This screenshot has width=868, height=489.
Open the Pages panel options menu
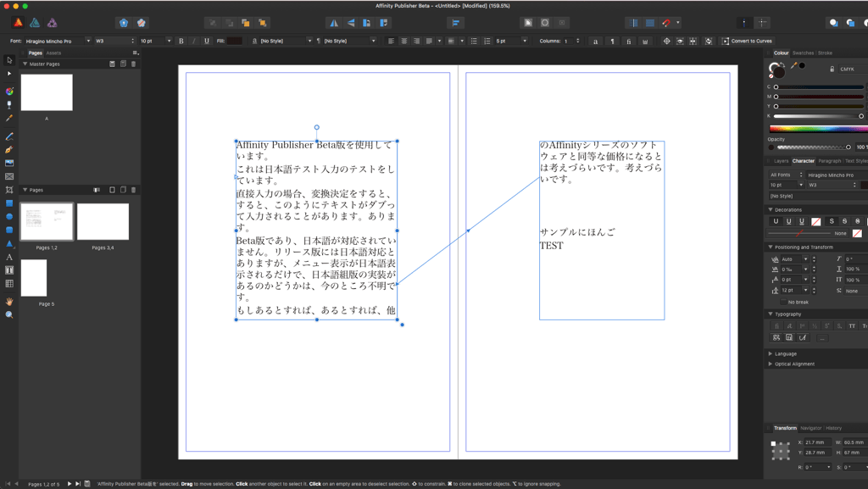pyautogui.click(x=135, y=53)
